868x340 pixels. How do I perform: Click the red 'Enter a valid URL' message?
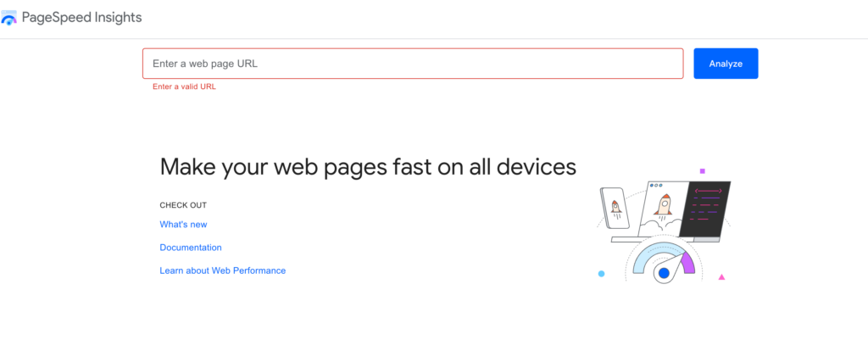coord(184,86)
